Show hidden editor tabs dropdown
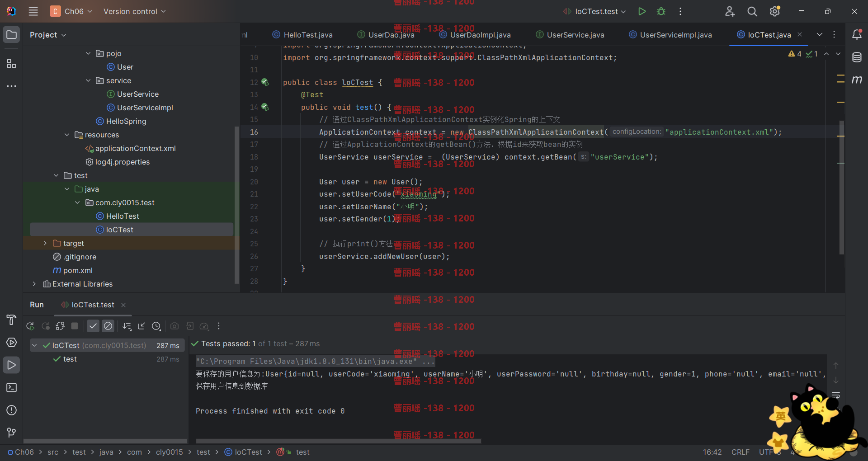 pos(820,34)
